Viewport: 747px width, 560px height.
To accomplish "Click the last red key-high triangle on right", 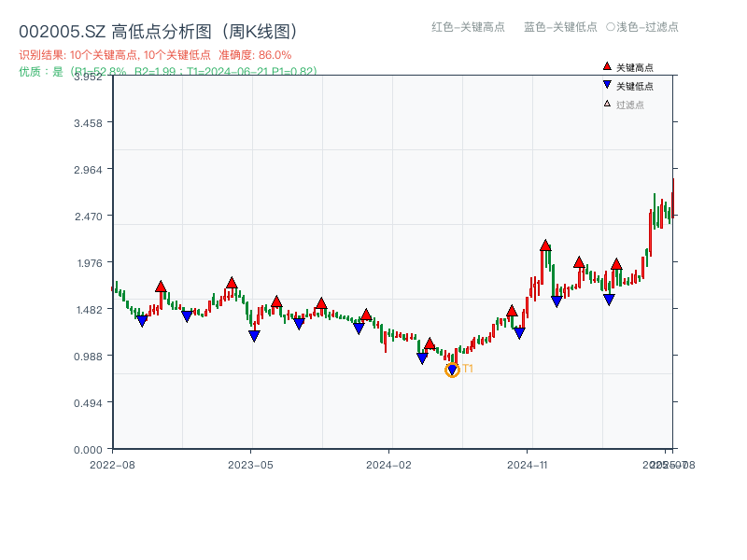I will click(616, 265).
